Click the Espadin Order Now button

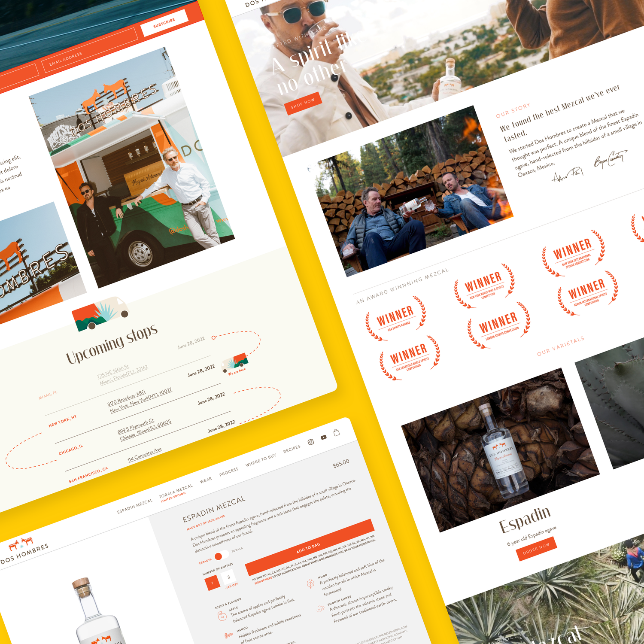[536, 548]
